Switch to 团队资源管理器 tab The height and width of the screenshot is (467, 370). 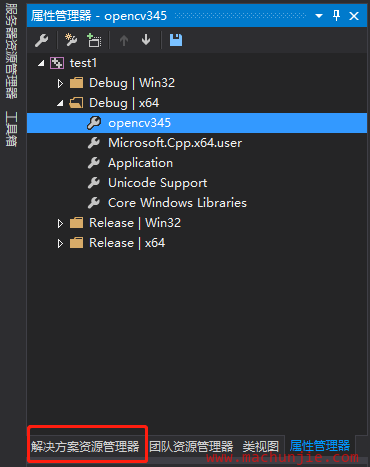point(191,447)
